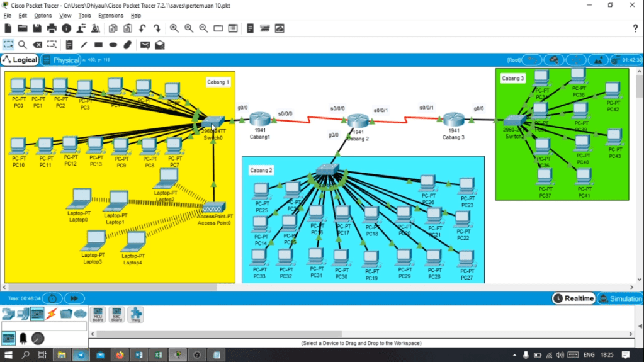Click the Add Simple PDU envelope icon

click(x=145, y=45)
